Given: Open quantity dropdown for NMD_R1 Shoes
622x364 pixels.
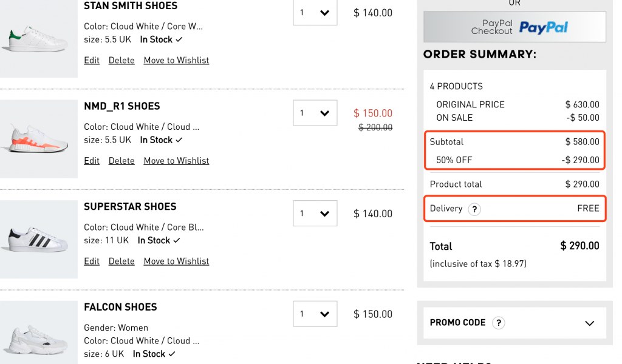Looking at the screenshot, I should [315, 113].
